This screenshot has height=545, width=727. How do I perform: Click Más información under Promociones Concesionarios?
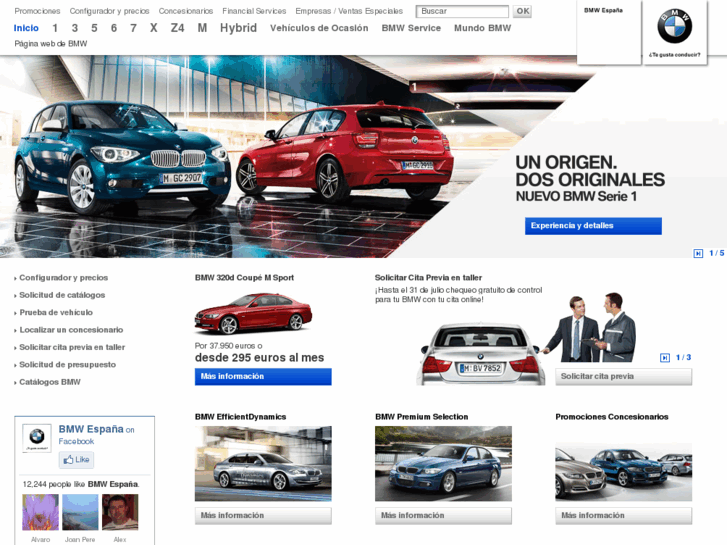[x=624, y=516]
